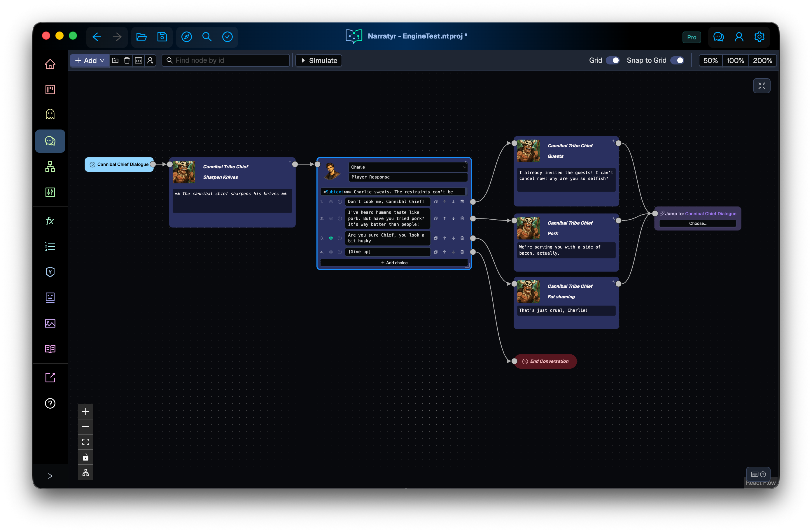812x532 pixels.
Task: Open the help question mark in sidebar
Action: coord(50,403)
